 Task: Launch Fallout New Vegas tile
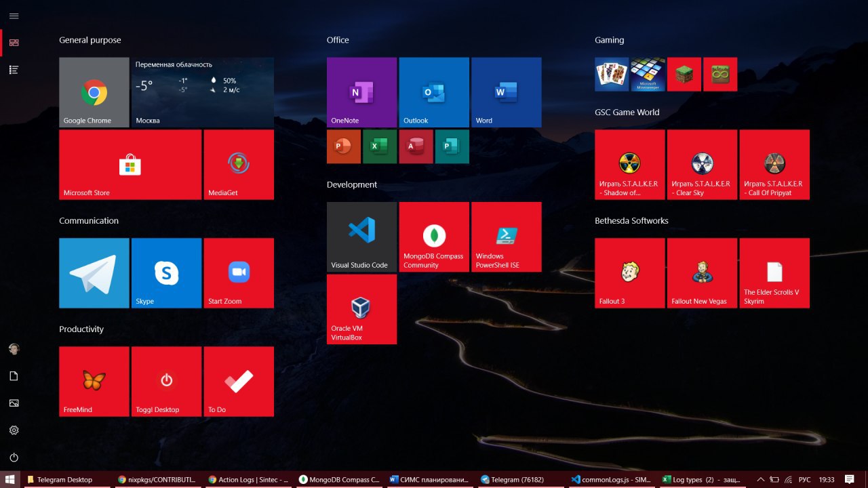point(702,273)
